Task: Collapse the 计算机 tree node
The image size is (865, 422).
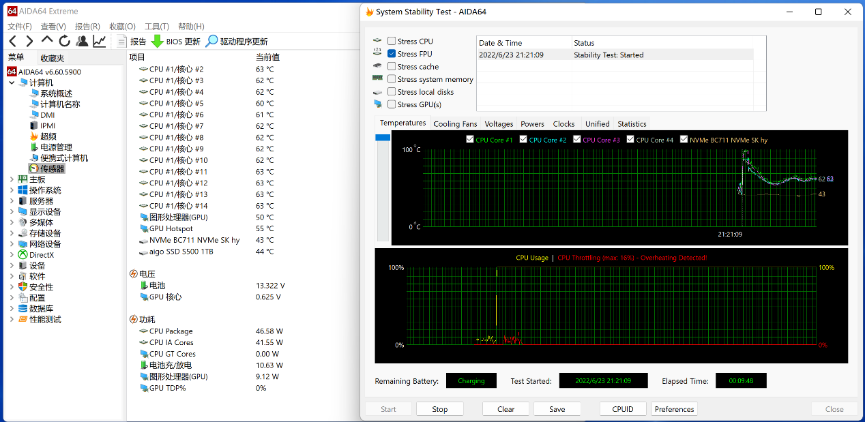Action: click(12, 83)
